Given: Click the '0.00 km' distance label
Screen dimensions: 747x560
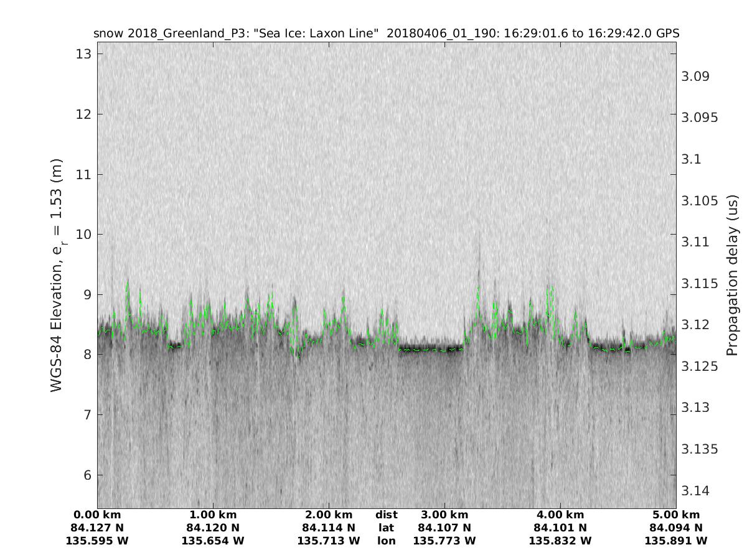Looking at the screenshot, I should pos(97,515).
